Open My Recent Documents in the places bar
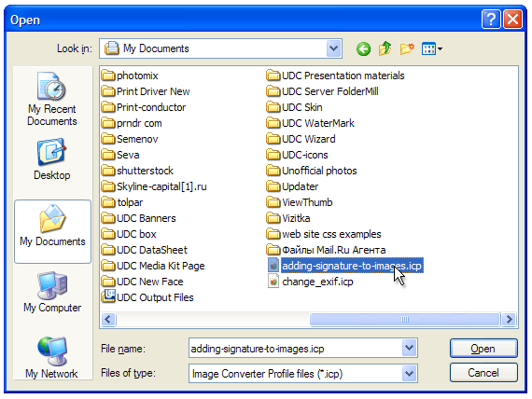Viewport: 532px width, 399px height. 52,99
